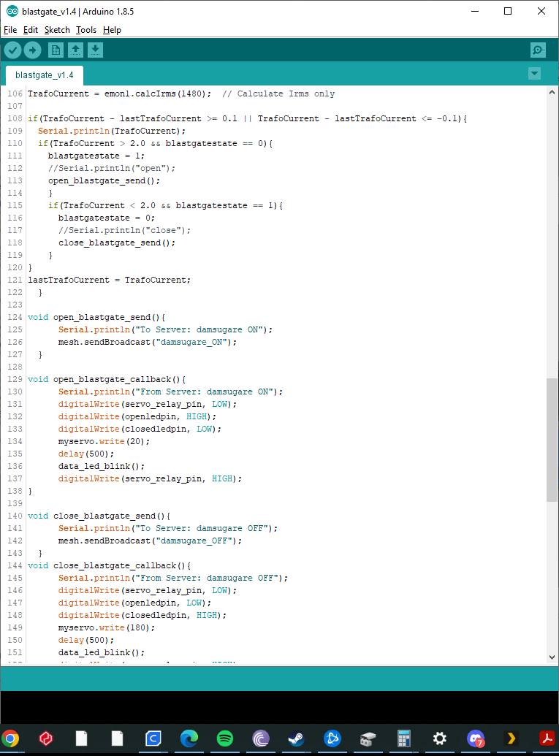
Task: Click the Verify sketch checkmark button
Action: [x=13, y=50]
